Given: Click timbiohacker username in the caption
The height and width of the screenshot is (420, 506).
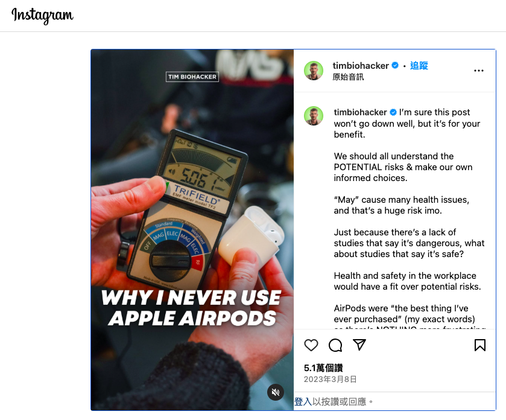Looking at the screenshot, I should [360, 112].
